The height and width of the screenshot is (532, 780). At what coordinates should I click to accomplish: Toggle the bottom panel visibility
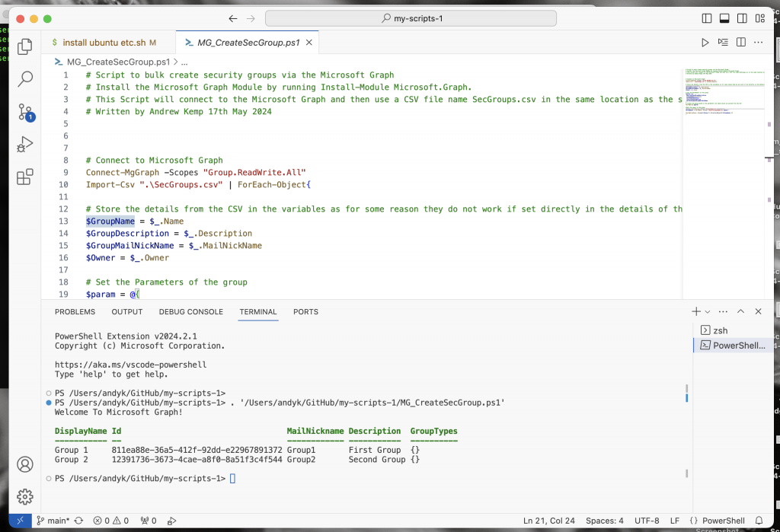tap(724, 18)
